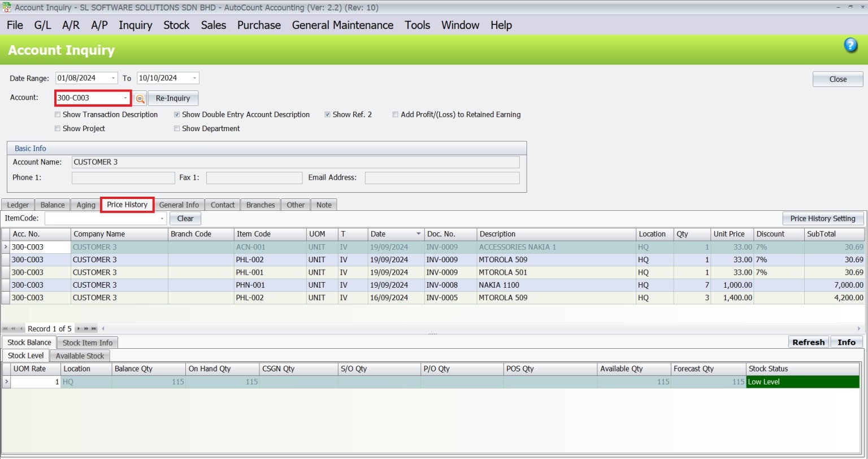Open the Inquiry menu
868x459 pixels.
pyautogui.click(x=135, y=25)
